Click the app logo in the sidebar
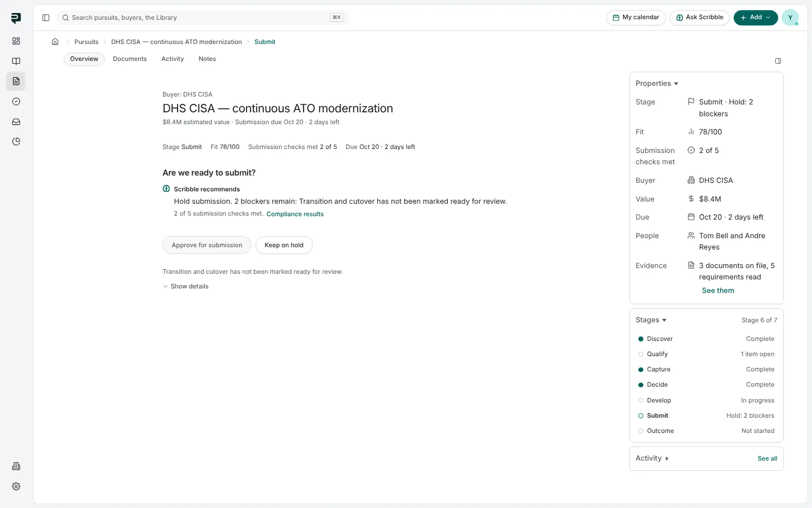 pyautogui.click(x=16, y=18)
